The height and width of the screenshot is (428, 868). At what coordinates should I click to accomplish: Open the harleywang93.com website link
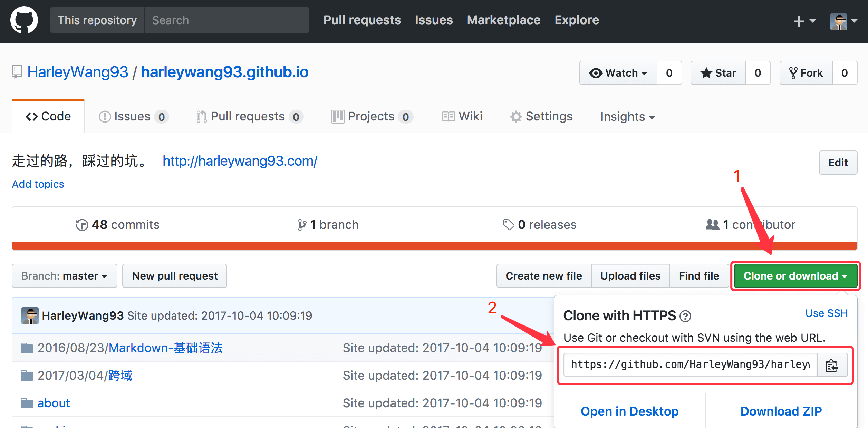(x=240, y=161)
